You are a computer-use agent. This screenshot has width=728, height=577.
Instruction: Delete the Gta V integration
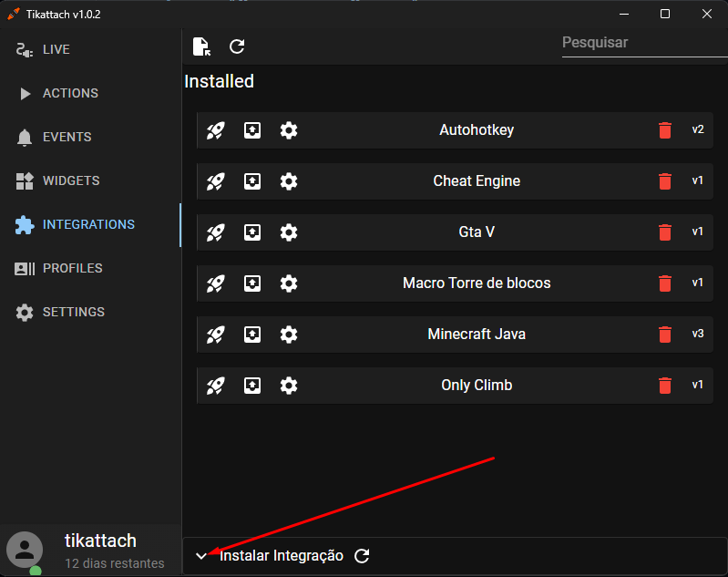pyautogui.click(x=665, y=232)
